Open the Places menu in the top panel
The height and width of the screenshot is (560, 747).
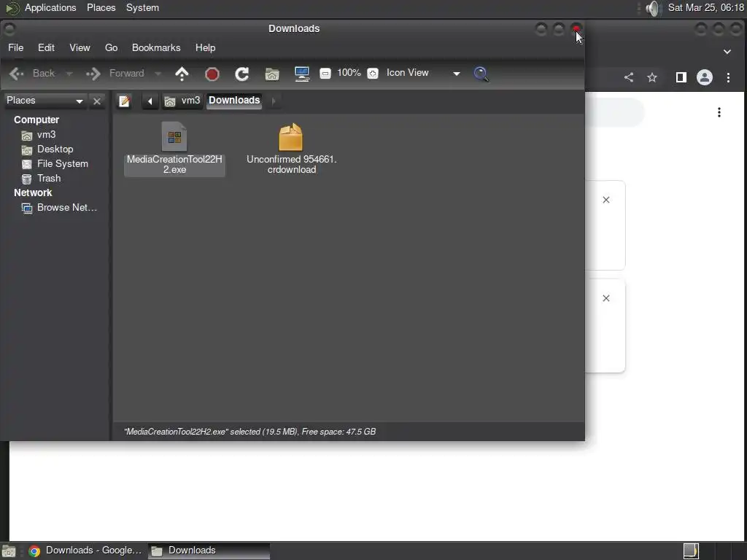point(101,7)
